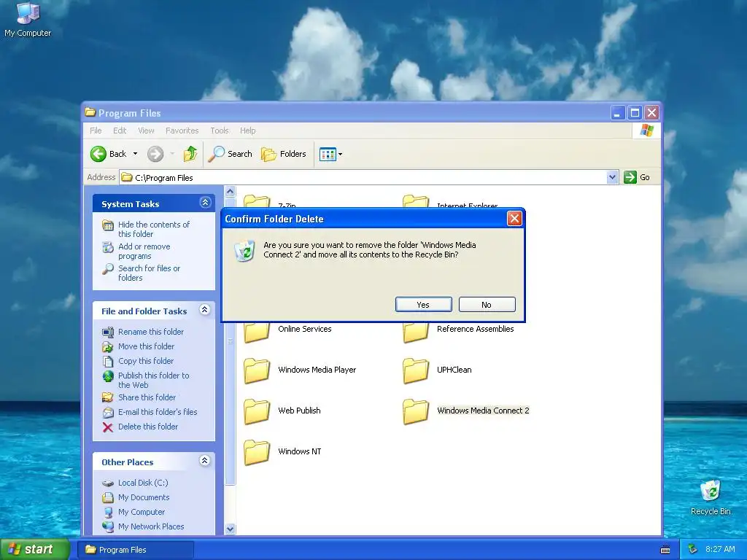747x560 pixels.
Task: Click the keyboard icon in taskbar
Action: 665,550
